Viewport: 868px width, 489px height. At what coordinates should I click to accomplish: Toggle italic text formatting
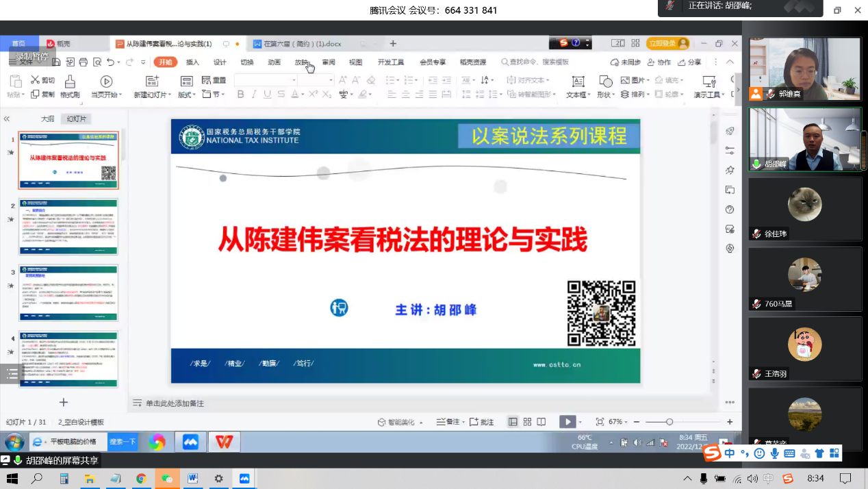(254, 95)
